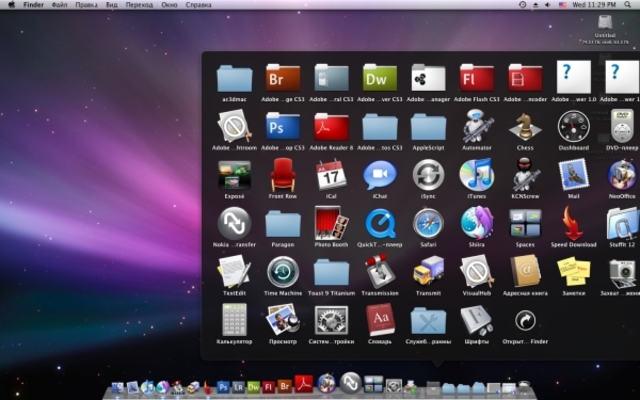Open the Dashboard app icon
640x400 pixels.
click(x=573, y=127)
